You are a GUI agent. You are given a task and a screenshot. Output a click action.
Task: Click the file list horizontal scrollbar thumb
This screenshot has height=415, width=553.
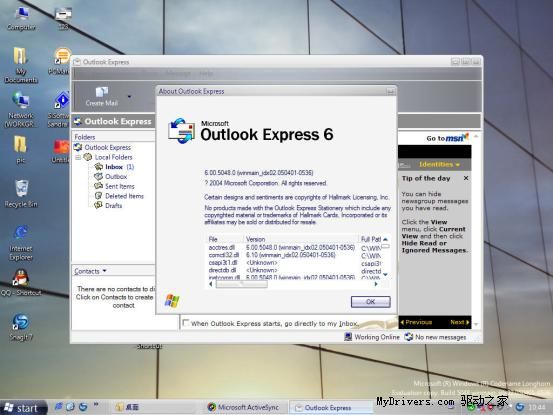(x=242, y=284)
